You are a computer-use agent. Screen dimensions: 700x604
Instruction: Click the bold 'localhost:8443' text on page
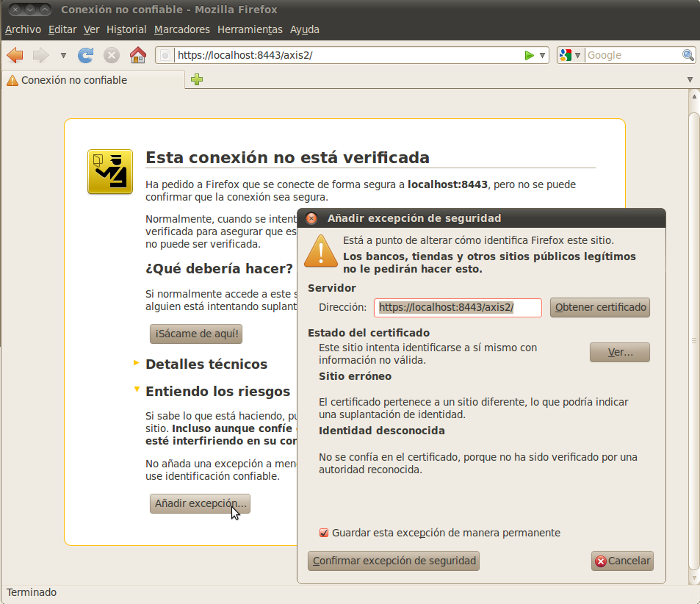(447, 184)
